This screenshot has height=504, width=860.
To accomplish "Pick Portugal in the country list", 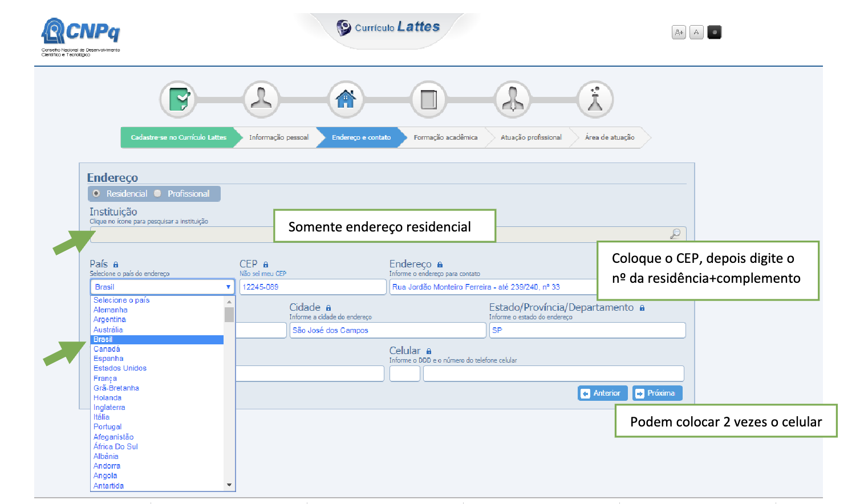I will click(x=108, y=427).
